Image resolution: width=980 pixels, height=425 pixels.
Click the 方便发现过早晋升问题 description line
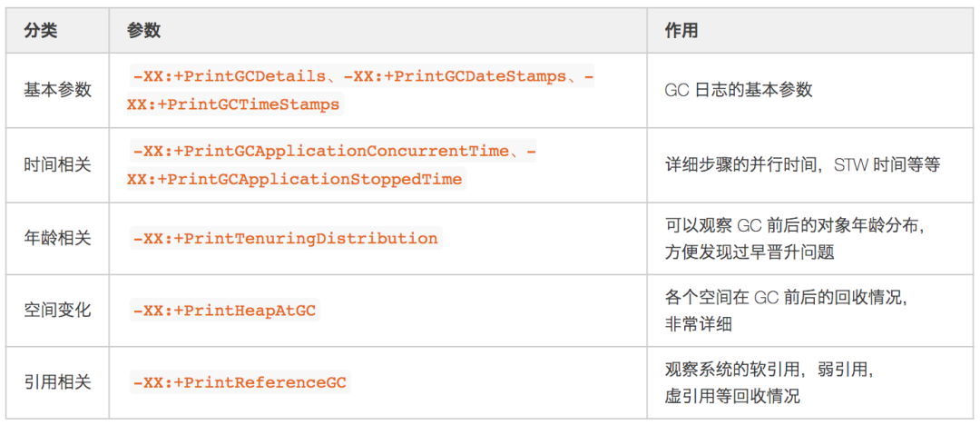coord(750,252)
